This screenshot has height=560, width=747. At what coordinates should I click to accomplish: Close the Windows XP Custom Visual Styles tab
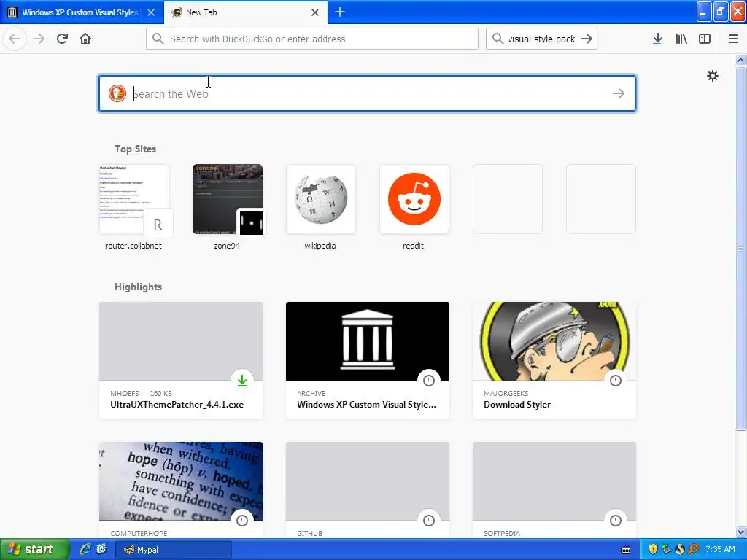(150, 12)
